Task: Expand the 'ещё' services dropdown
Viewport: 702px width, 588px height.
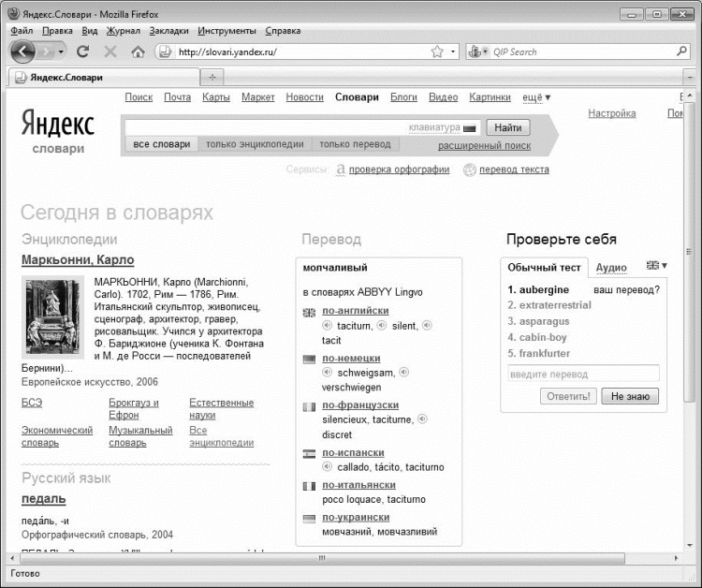Action: point(536,97)
